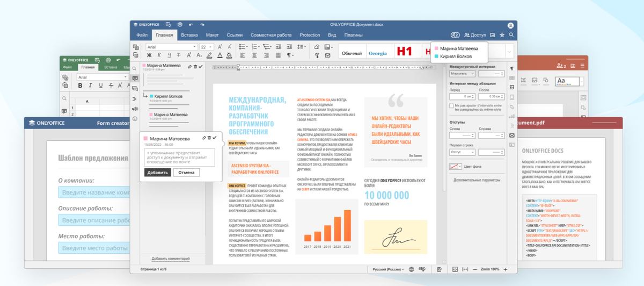Click the comment text input field
644x286 pixels.
179,158
